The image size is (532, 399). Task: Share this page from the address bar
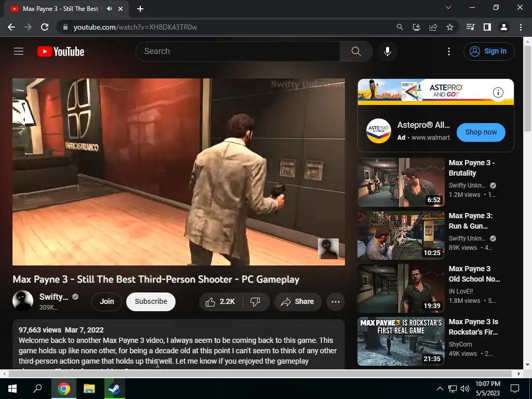tap(433, 27)
